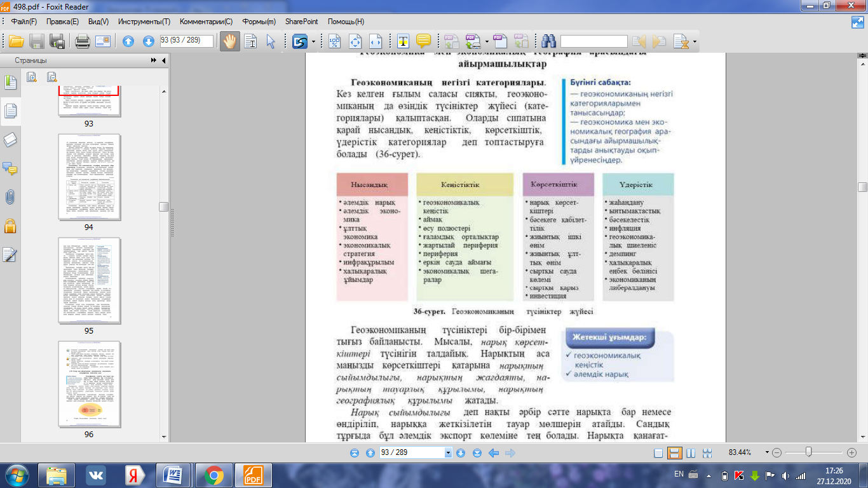Image resolution: width=868 pixels, height=488 pixels.
Task: Open the Attachments paperclip panel
Action: (11, 197)
